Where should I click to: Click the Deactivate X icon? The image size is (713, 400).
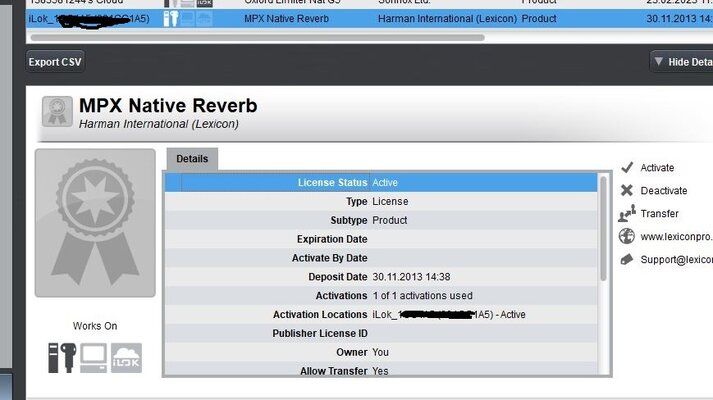coord(627,190)
